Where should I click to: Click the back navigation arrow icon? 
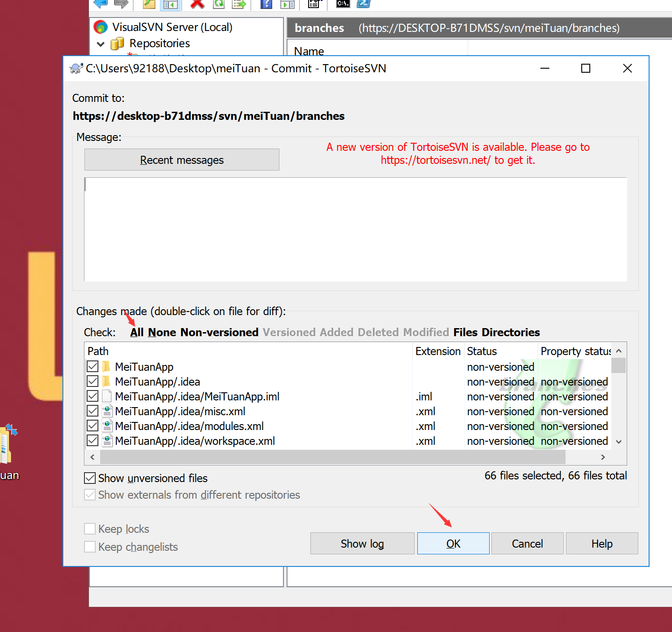point(100,4)
